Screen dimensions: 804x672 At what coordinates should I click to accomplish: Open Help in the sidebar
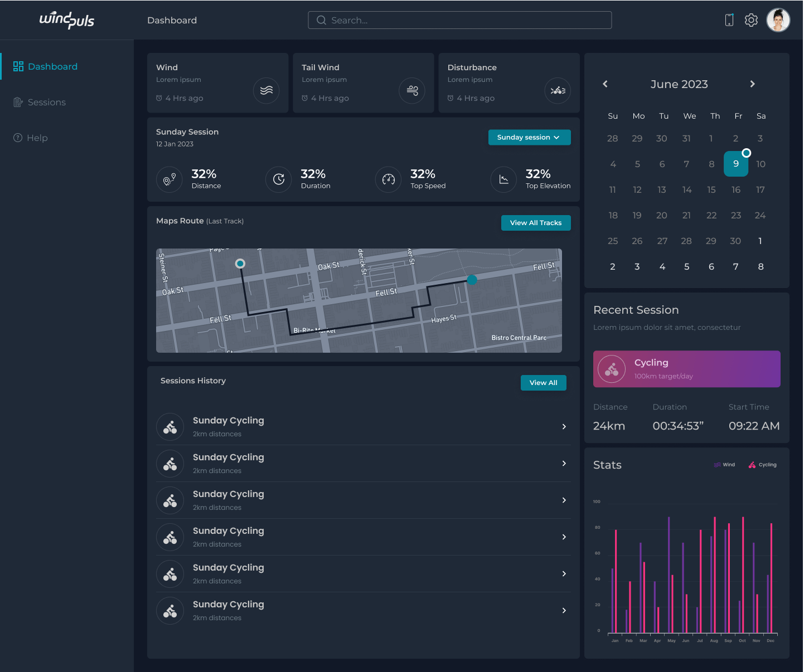pyautogui.click(x=37, y=138)
